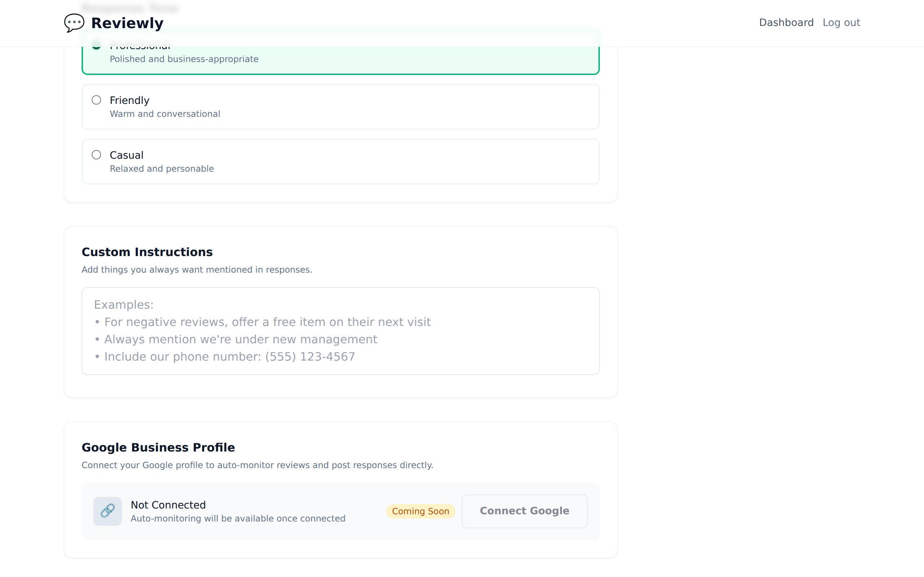The width and height of the screenshot is (924, 577).
Task: Click the 'Warm and conversational' description text
Action: 165,113
